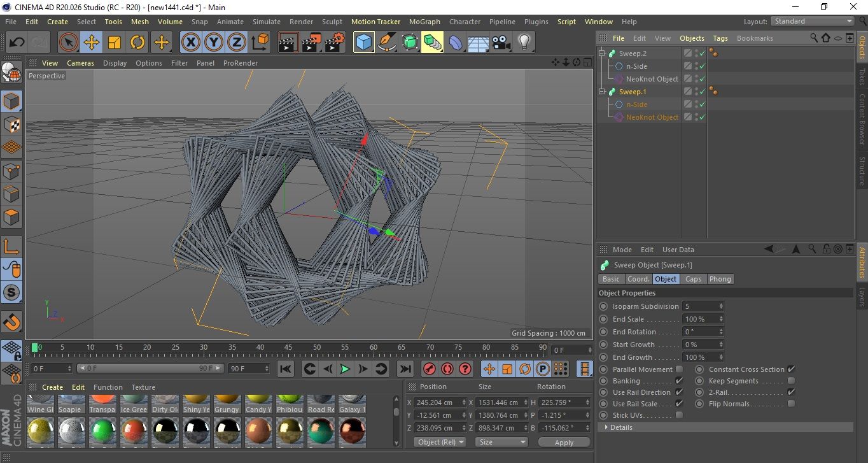Switch to the Caps tab
Viewport: 868px width, 463px height.
point(693,279)
